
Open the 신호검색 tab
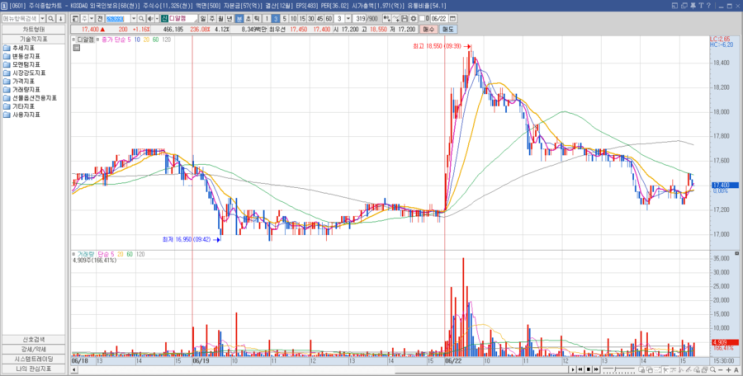(x=33, y=339)
